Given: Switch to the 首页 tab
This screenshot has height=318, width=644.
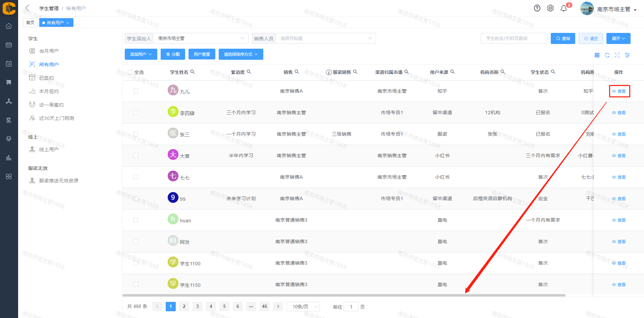Looking at the screenshot, I should pos(30,22).
